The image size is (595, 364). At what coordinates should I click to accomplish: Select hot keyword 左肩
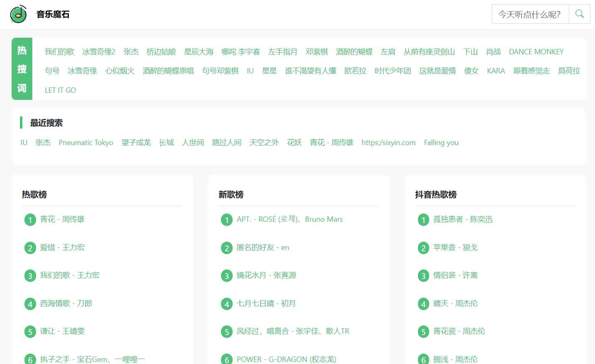(388, 52)
